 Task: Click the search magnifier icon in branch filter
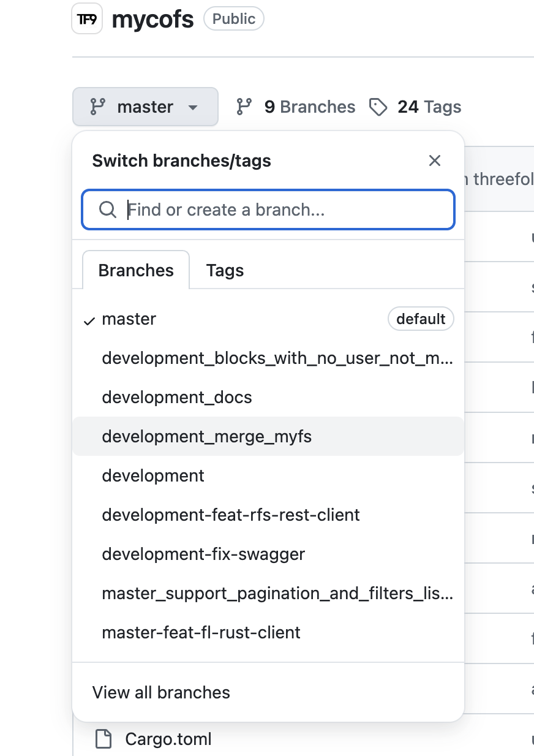click(108, 210)
